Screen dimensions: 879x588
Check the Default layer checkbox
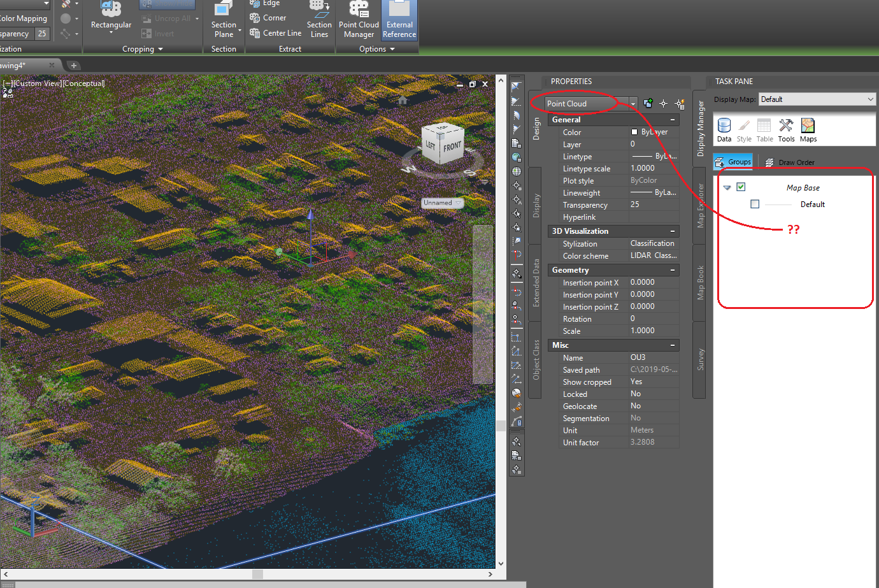pyautogui.click(x=755, y=204)
